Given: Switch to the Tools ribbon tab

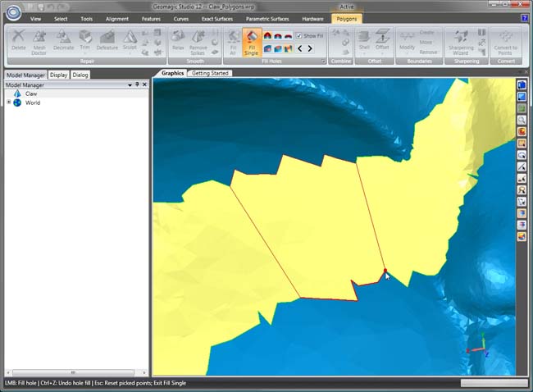Looking at the screenshot, I should [x=87, y=19].
